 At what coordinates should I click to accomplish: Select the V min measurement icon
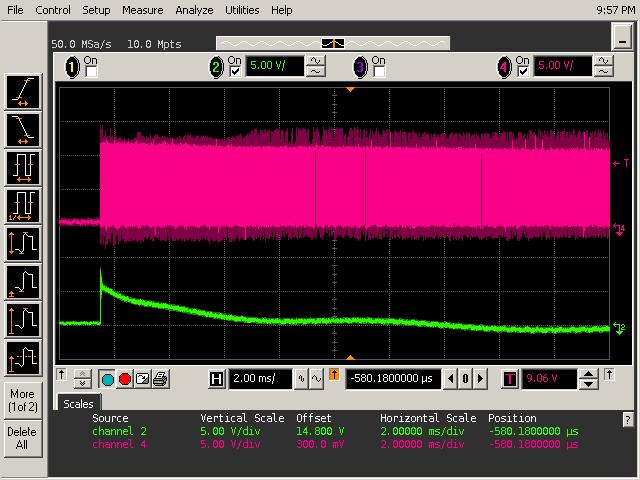[23, 282]
